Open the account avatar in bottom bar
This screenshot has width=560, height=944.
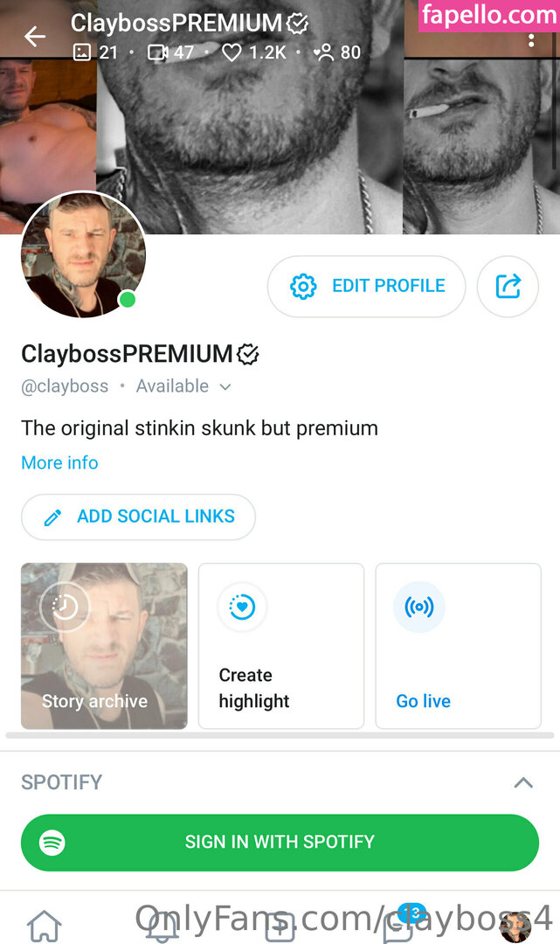point(515,927)
